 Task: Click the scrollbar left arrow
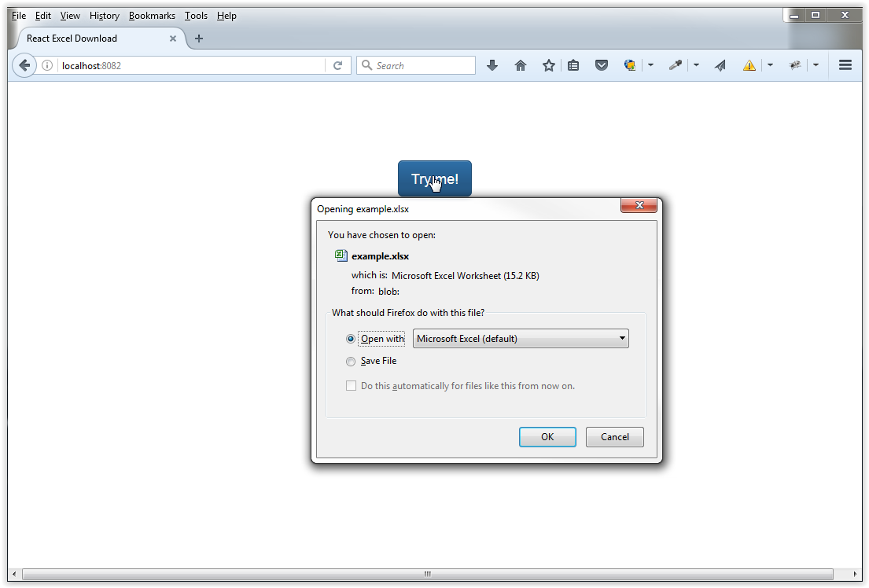click(x=14, y=574)
